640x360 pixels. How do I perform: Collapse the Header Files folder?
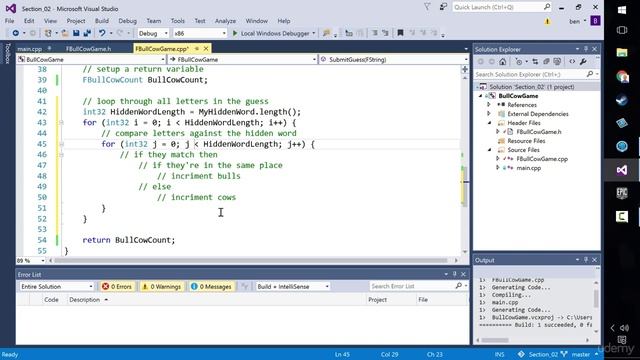click(x=489, y=122)
